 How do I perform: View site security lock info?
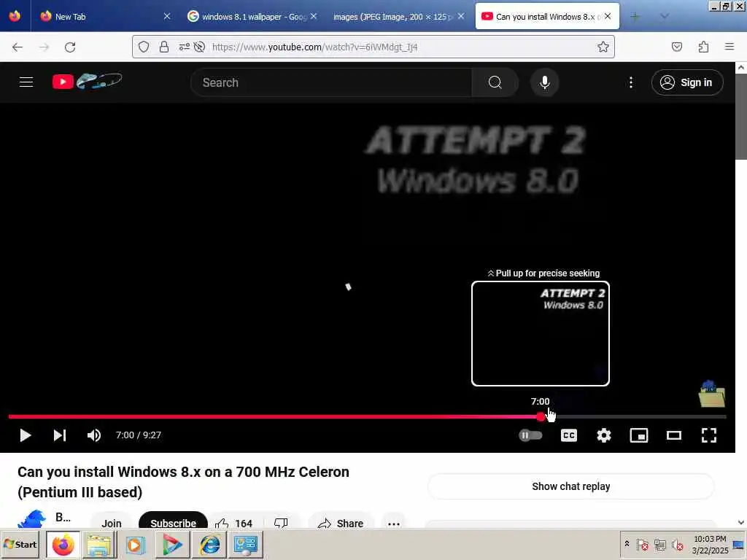pos(164,47)
